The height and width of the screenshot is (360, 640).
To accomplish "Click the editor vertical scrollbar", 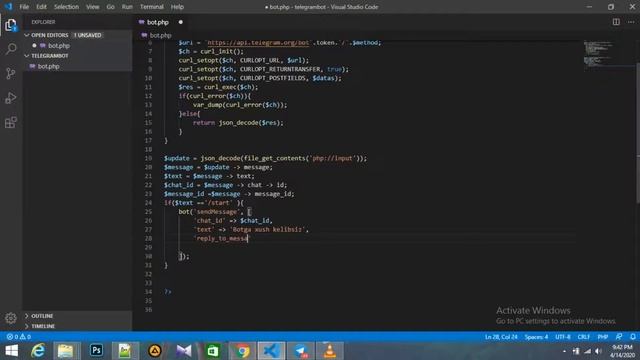I will (638, 133).
